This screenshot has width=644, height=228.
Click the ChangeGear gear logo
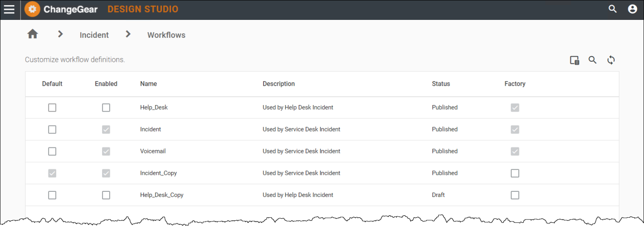click(33, 9)
